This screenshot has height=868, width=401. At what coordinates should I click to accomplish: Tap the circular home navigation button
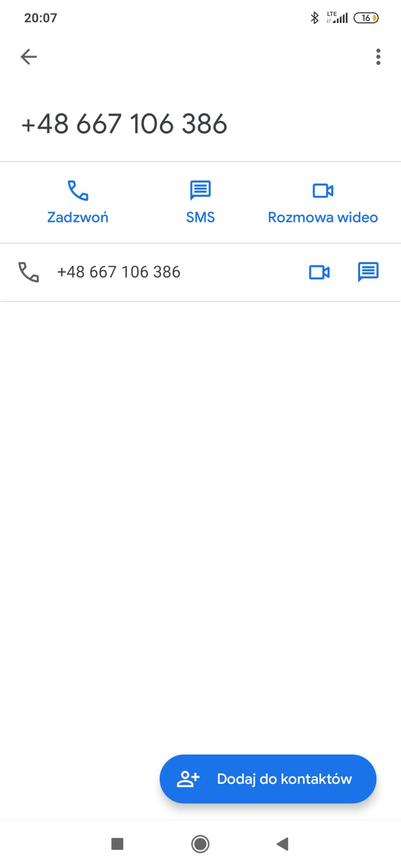(x=200, y=844)
